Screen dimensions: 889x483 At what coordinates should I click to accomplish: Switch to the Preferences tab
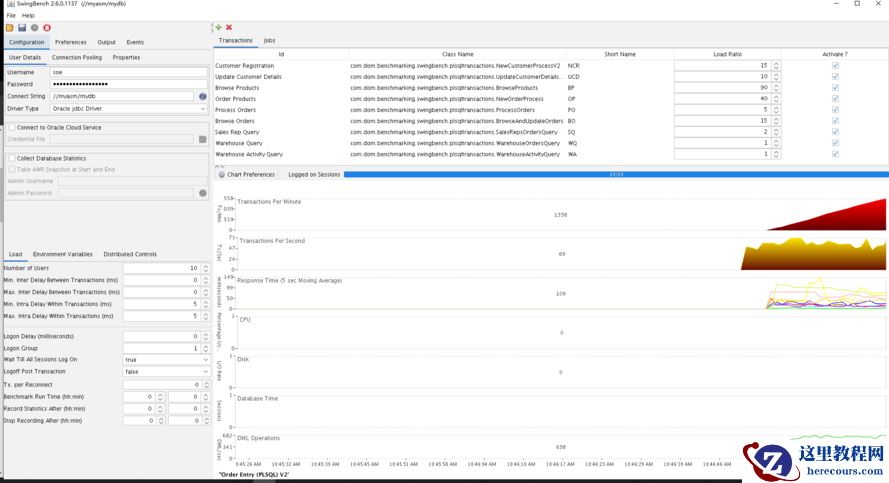point(70,42)
